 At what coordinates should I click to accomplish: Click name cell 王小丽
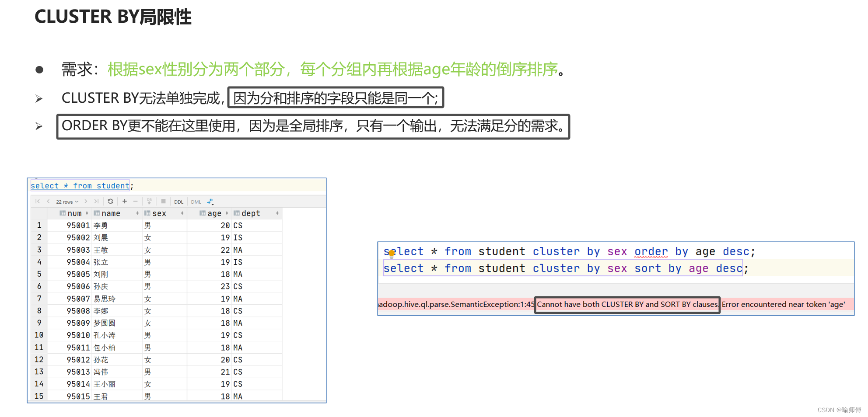click(117, 384)
